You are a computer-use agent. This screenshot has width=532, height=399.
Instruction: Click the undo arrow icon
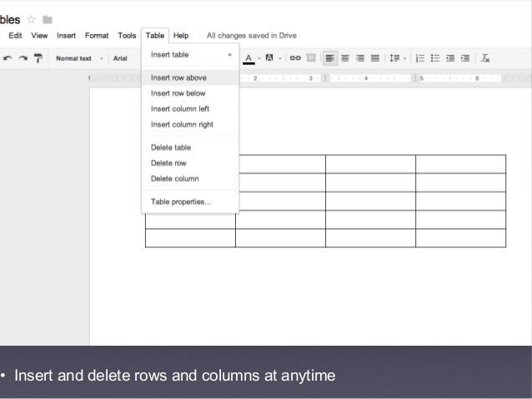coord(8,58)
